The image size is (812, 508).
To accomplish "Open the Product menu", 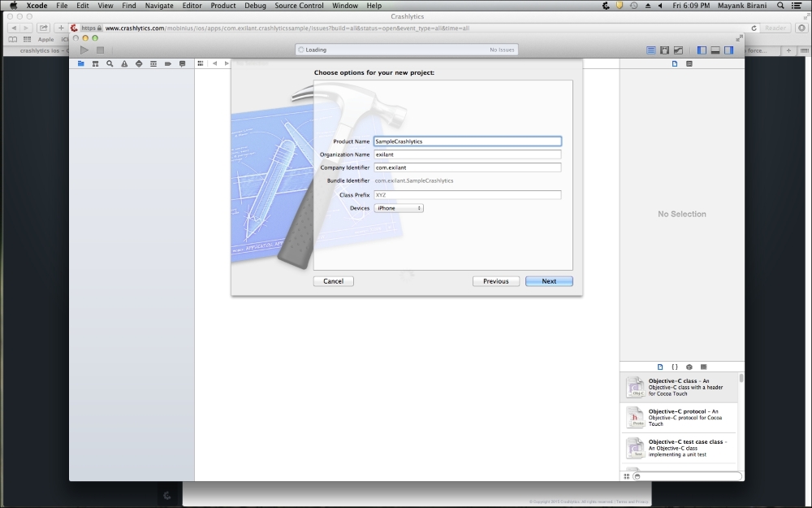I will point(222,5).
